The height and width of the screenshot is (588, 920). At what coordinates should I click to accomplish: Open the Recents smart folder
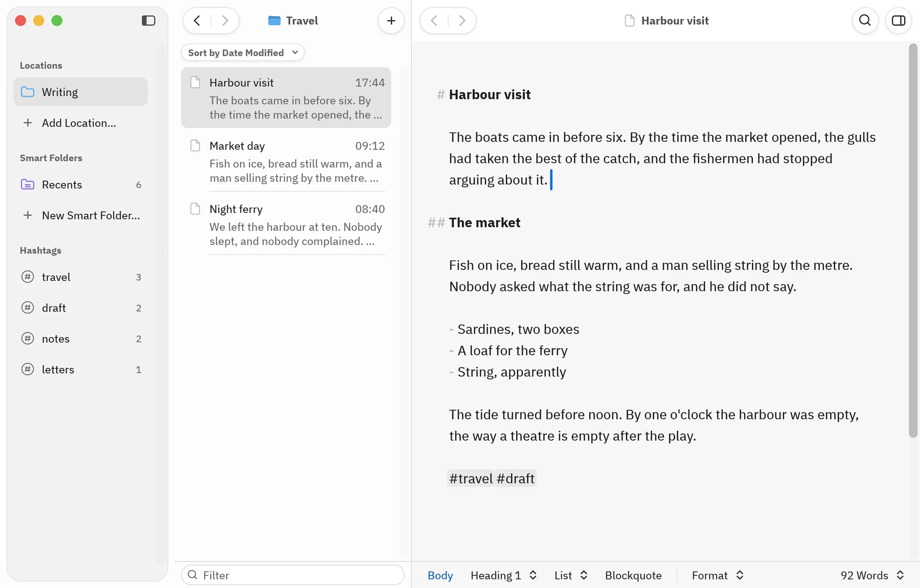[80, 185]
